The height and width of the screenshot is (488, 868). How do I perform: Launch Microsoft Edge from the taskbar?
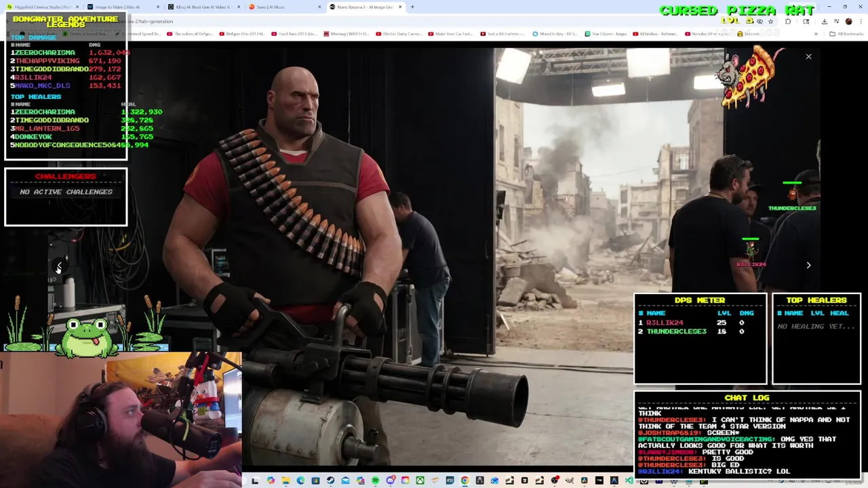coord(300,481)
